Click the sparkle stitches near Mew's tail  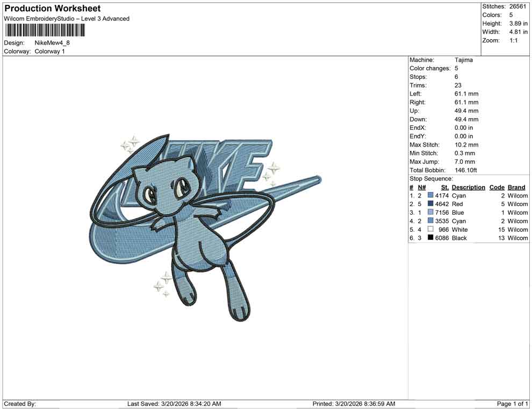tap(161, 283)
